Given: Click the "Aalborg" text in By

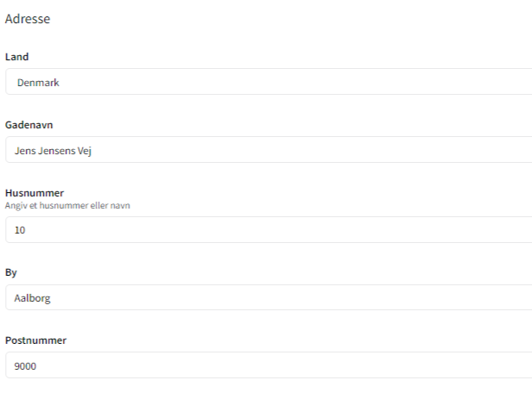Looking at the screenshot, I should [x=33, y=298].
